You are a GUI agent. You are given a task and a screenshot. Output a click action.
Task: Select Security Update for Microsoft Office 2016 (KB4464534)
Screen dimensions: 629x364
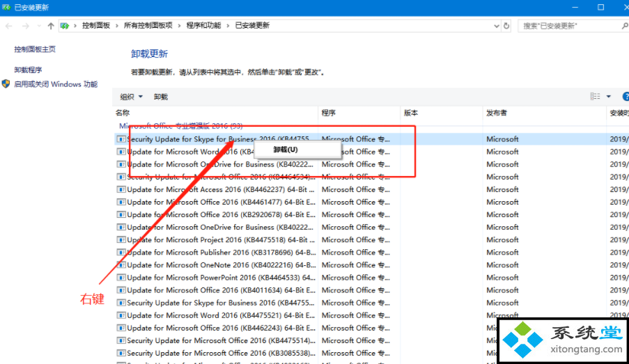(221, 177)
